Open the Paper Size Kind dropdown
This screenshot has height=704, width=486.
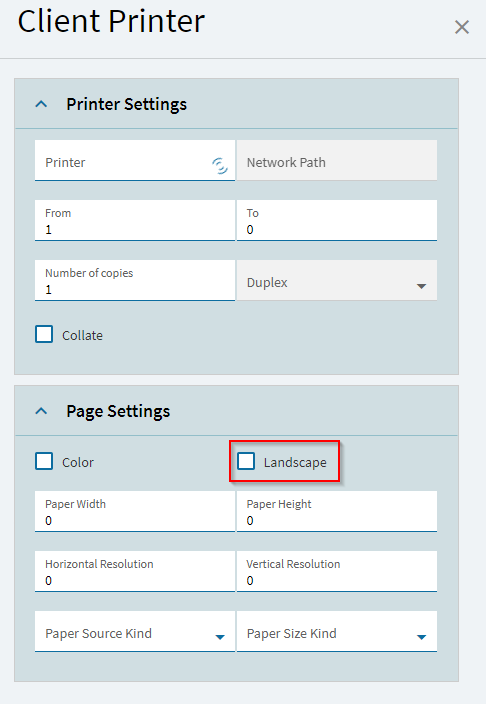pyautogui.click(x=337, y=632)
